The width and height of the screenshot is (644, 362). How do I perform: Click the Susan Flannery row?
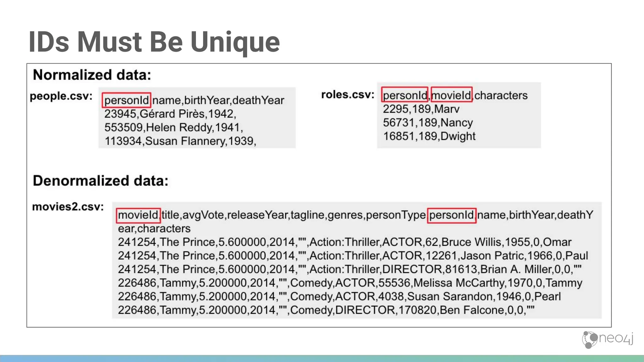coord(180,141)
